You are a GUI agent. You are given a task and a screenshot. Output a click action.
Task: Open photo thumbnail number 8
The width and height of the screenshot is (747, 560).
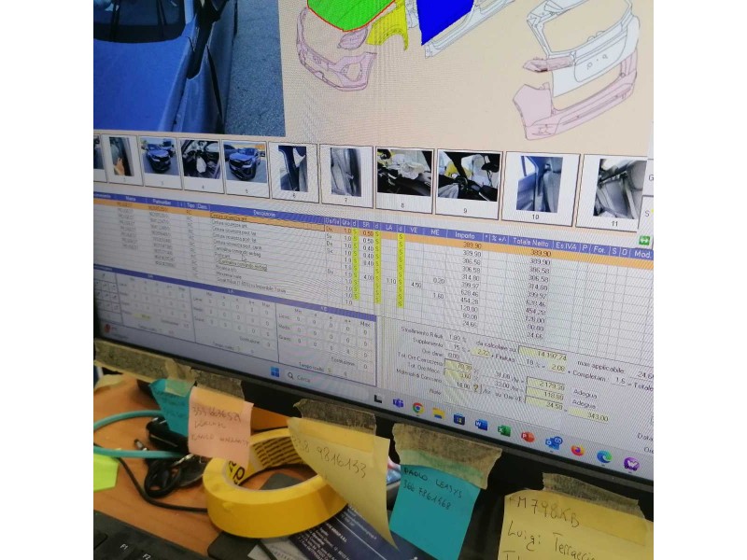pyautogui.click(x=404, y=178)
